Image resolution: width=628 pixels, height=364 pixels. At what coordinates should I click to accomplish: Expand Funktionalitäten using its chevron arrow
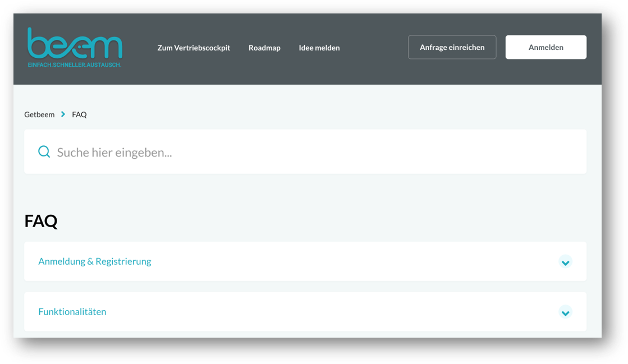click(x=565, y=312)
